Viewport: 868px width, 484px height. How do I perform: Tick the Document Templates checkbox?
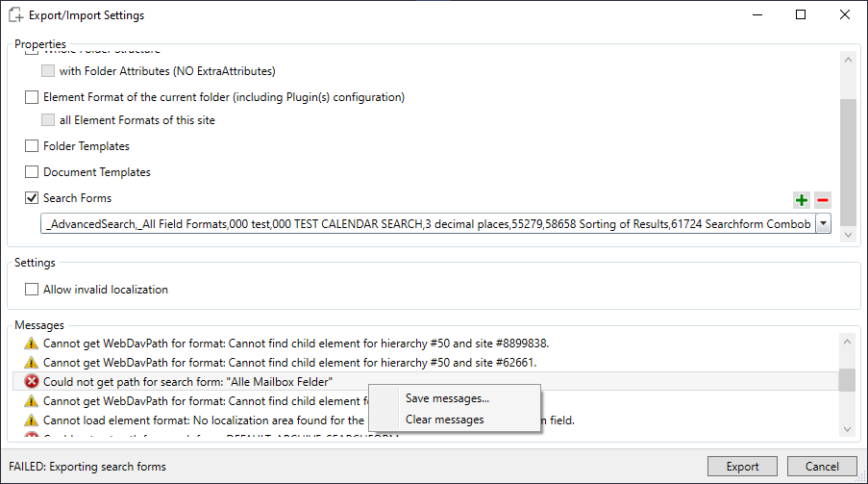click(x=32, y=172)
